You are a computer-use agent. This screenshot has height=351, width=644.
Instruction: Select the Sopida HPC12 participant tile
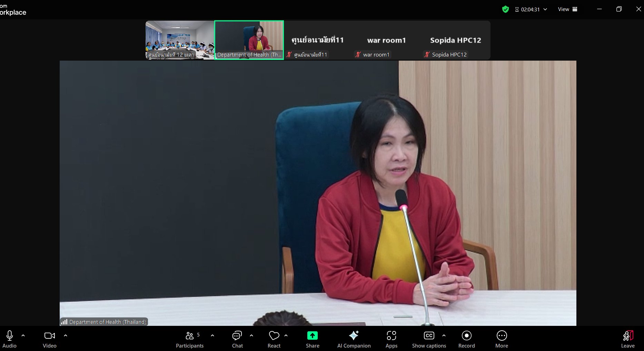pyautogui.click(x=456, y=40)
